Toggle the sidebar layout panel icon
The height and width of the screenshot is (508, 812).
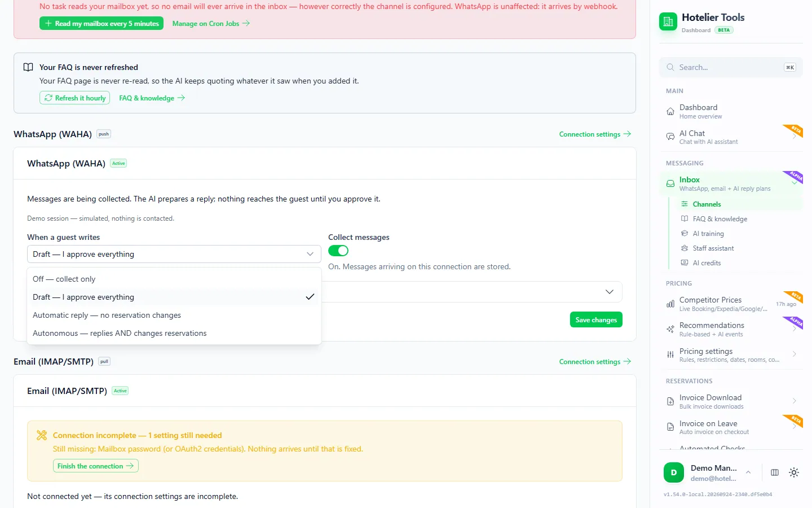(775, 472)
